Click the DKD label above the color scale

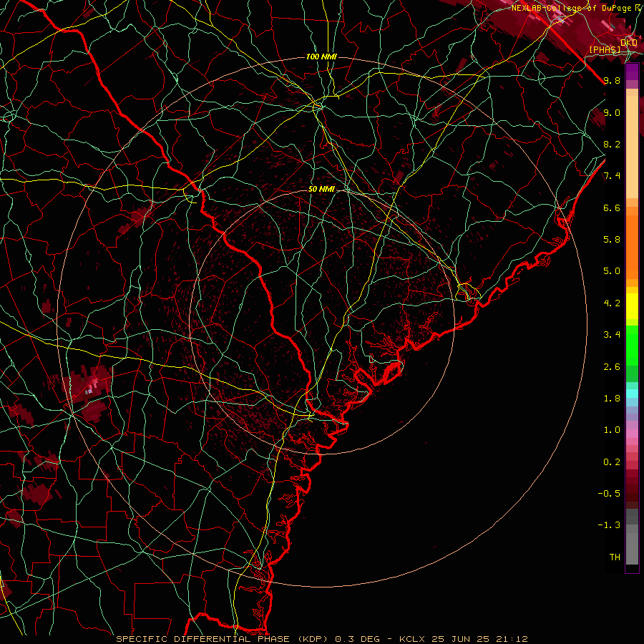click(x=628, y=43)
